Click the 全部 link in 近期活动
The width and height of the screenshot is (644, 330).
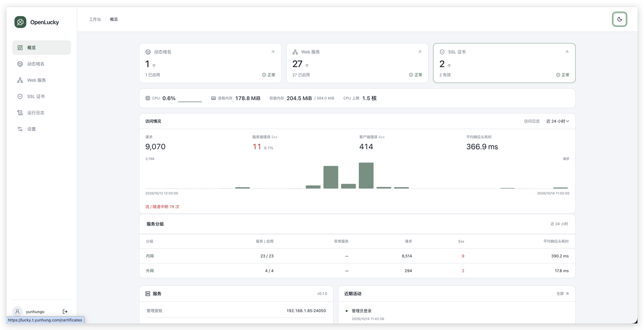(x=562, y=294)
